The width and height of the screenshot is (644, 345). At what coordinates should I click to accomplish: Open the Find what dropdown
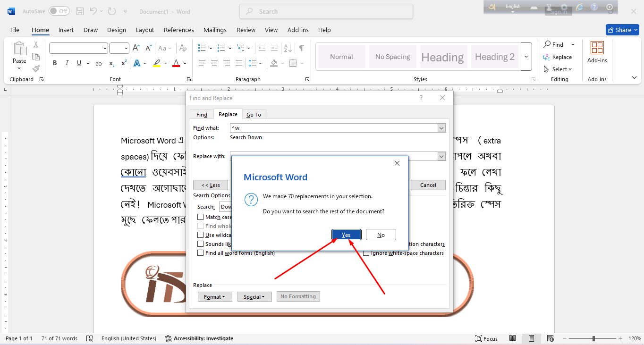point(441,127)
